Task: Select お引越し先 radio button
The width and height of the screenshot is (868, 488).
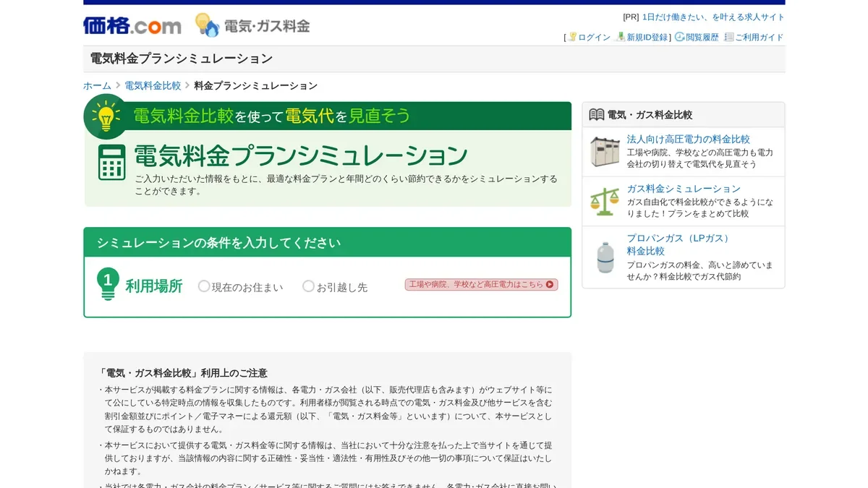Action: click(309, 286)
